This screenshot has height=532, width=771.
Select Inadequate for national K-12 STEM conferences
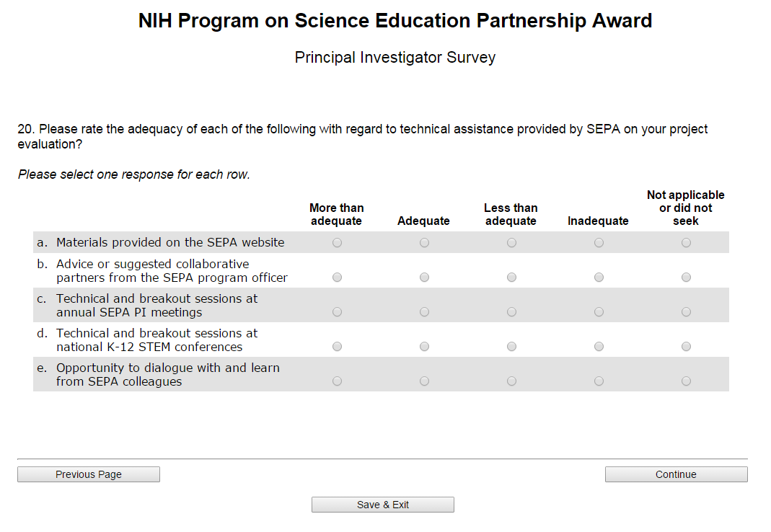click(599, 347)
